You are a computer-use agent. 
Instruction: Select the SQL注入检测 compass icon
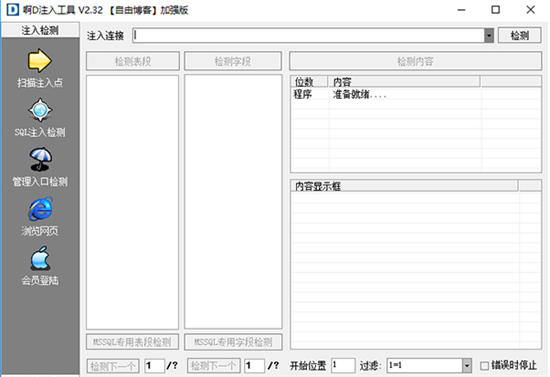pos(40,110)
